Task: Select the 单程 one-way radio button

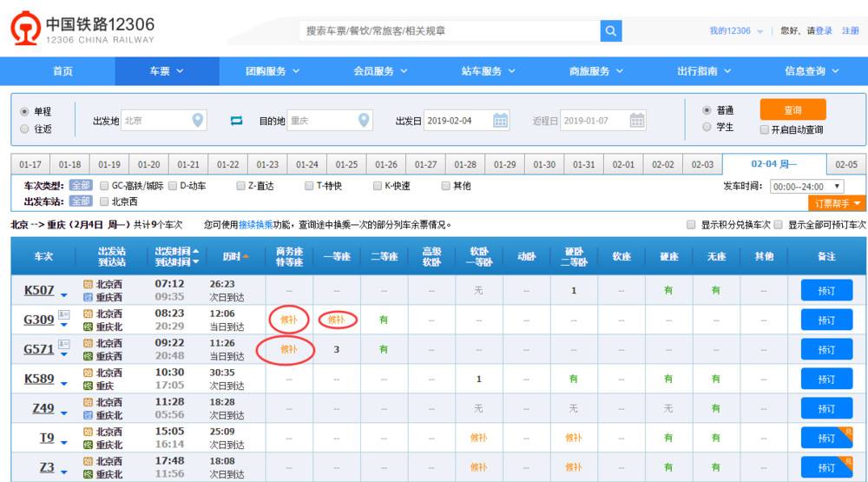Action: [24, 111]
